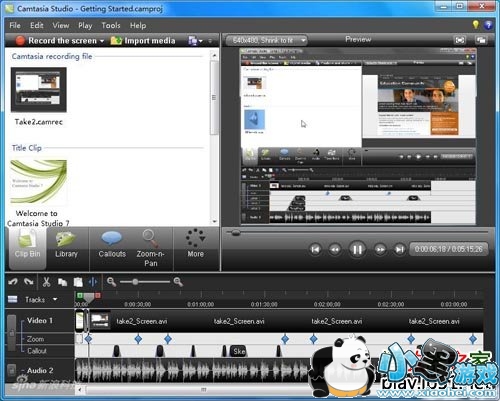The width and height of the screenshot is (500, 401).
Task: Select the Audio 2 track label
Action: (x=40, y=370)
